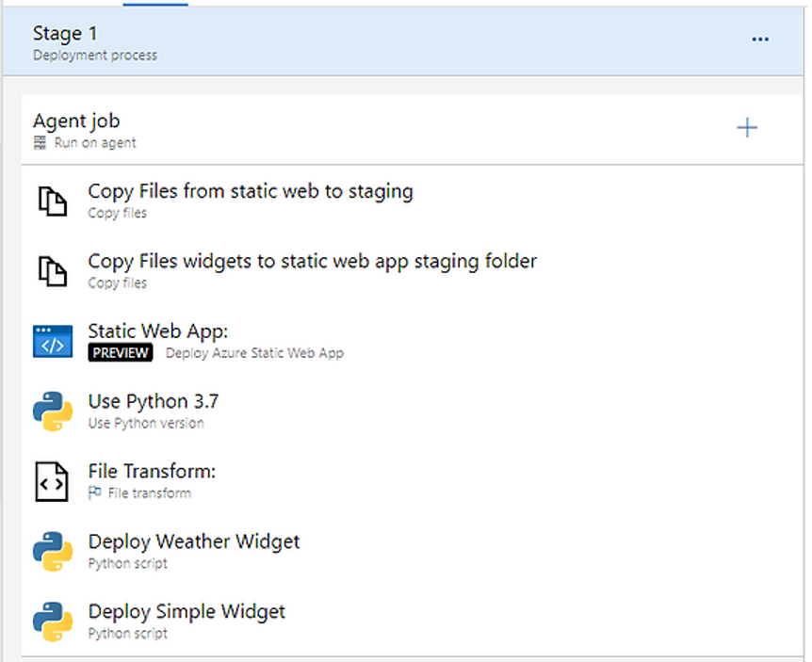Click Copy Files from static web icon
This screenshot has width=812, height=662.
coord(53,201)
